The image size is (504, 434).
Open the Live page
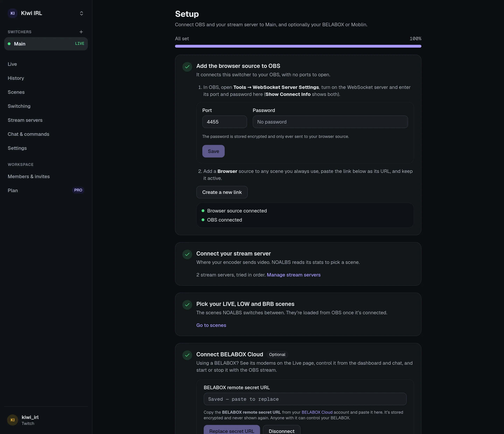click(12, 64)
